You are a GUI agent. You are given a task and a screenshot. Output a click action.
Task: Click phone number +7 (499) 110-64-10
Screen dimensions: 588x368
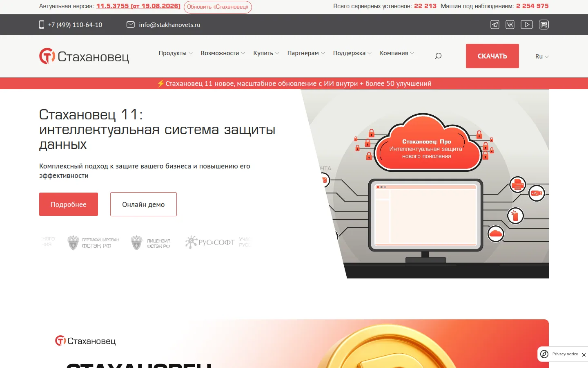75,25
